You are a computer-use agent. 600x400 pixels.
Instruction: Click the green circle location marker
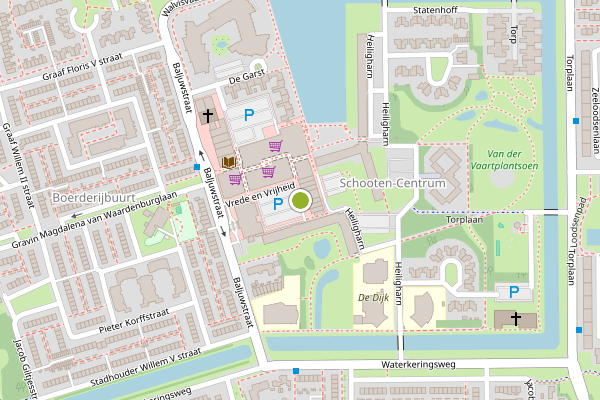pos(300,201)
